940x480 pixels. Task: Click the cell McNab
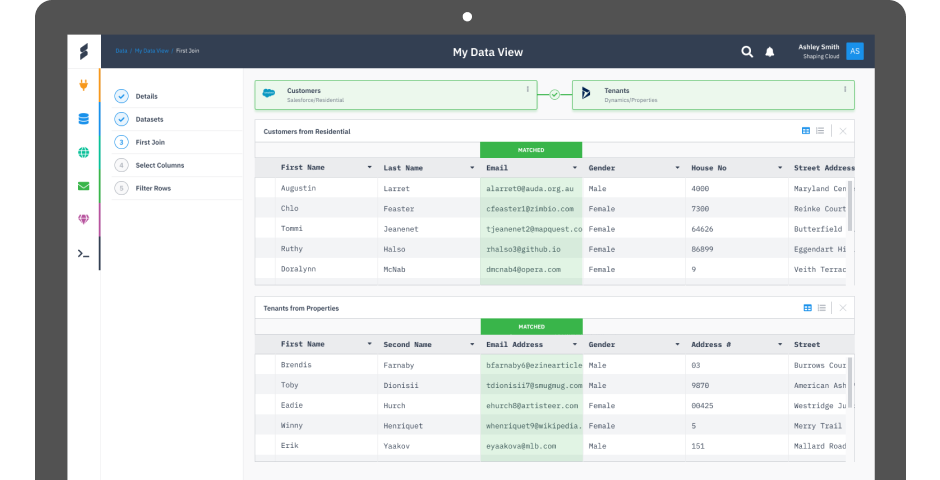click(394, 270)
